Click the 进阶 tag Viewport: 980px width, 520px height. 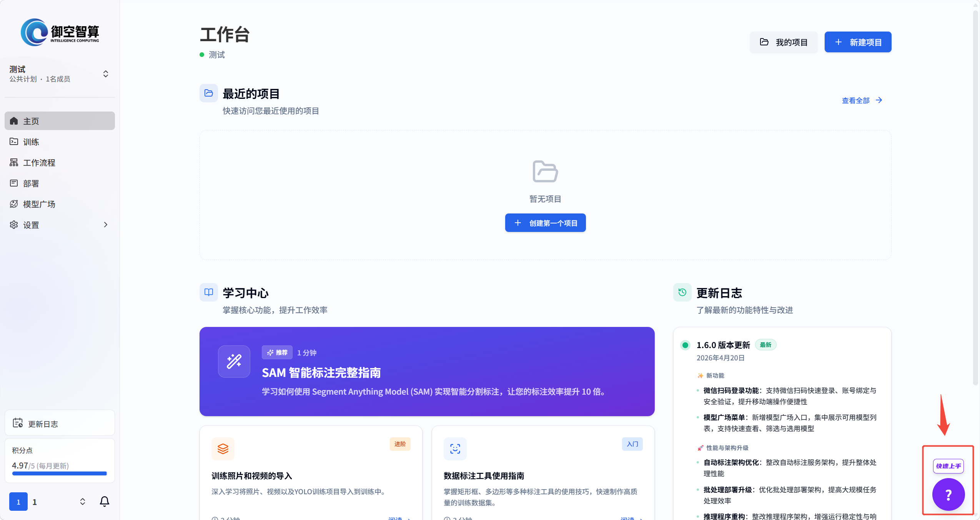tap(400, 444)
